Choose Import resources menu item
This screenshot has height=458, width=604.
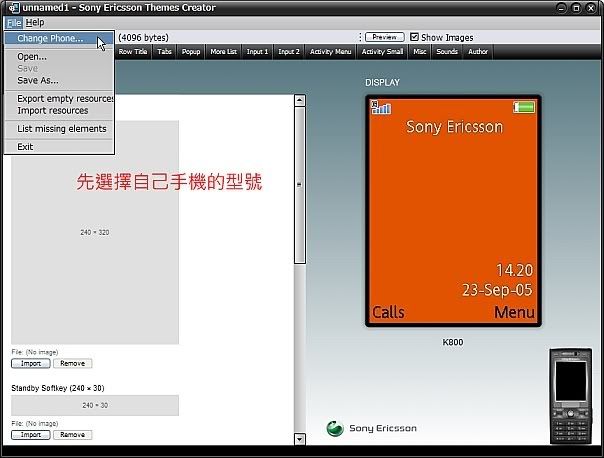[x=59, y=111]
